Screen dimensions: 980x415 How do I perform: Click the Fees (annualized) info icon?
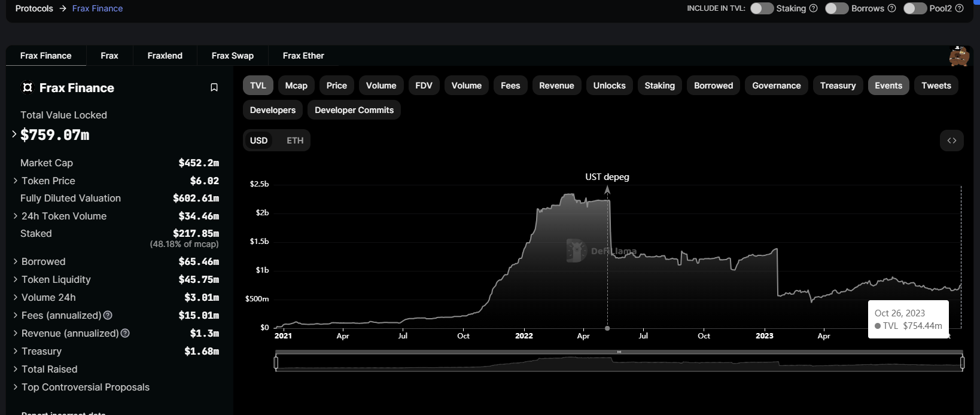pyautogui.click(x=108, y=315)
